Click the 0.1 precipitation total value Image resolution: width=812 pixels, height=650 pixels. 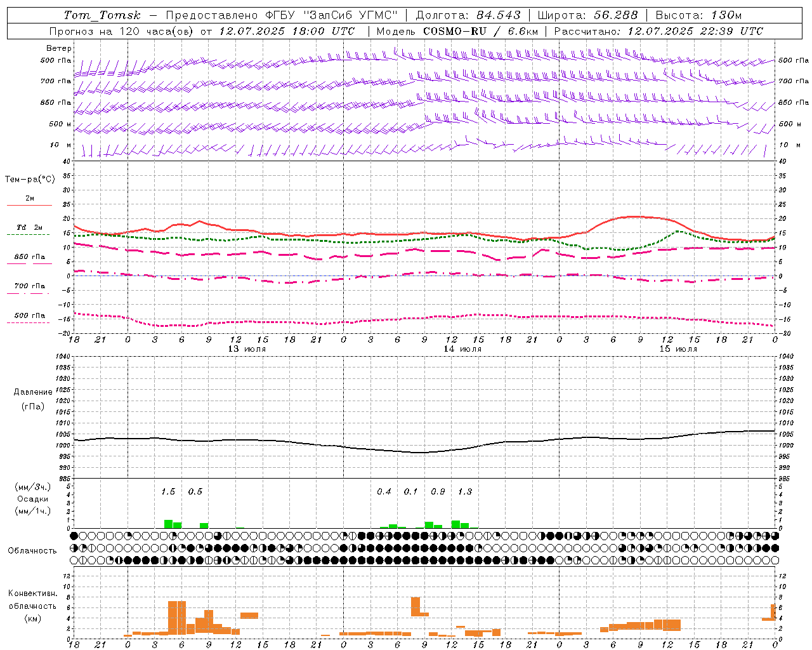pos(411,491)
